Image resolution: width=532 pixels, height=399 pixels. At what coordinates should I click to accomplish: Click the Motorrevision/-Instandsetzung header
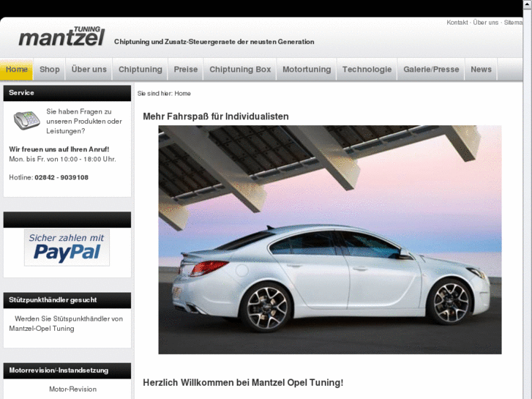coord(67,371)
